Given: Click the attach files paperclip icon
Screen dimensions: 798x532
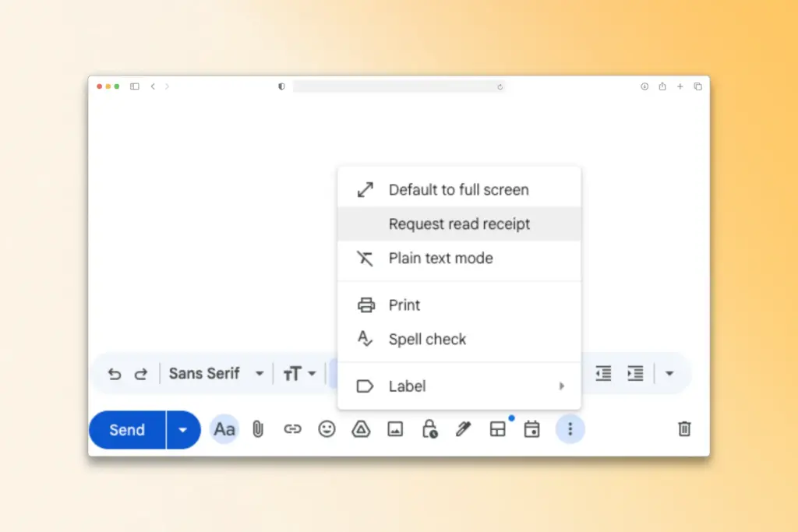Looking at the screenshot, I should (x=258, y=429).
